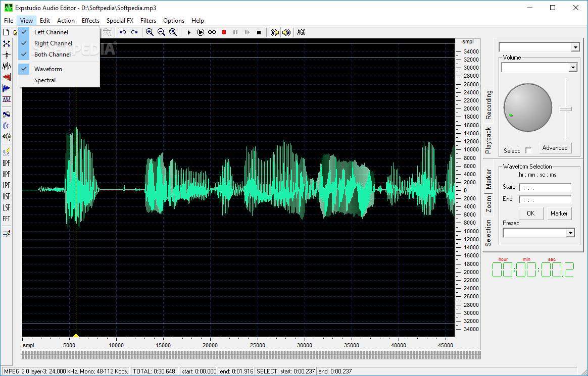Viewport: 588px width, 376px height.
Task: Click the Redo arrow icon
Action: (134, 32)
